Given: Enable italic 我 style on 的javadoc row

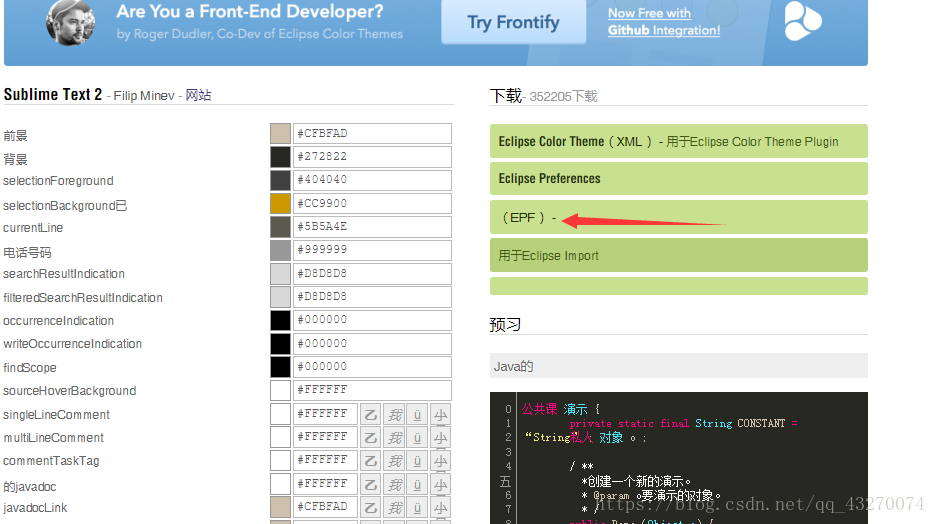Looking at the screenshot, I should click(x=394, y=484).
